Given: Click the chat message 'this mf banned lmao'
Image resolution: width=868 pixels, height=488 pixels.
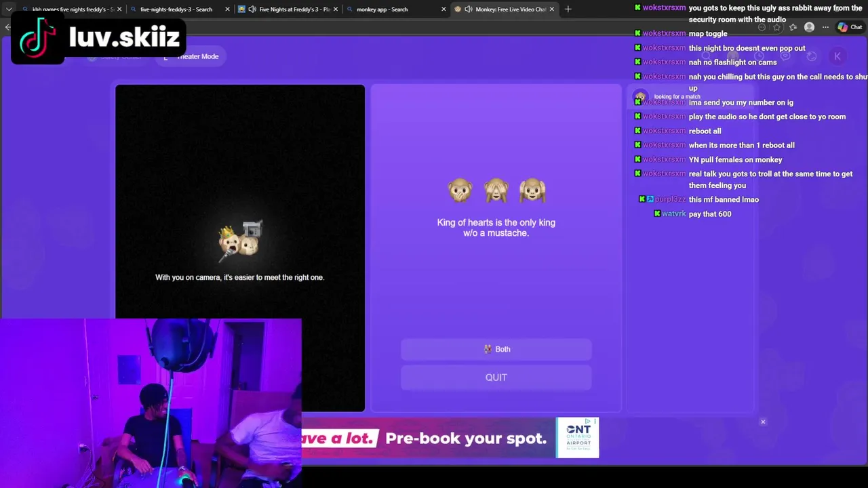Looking at the screenshot, I should pyautogui.click(x=724, y=200).
